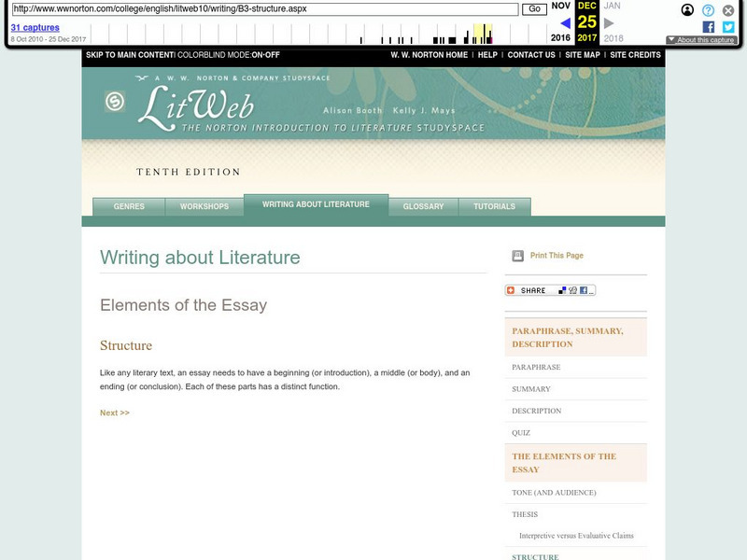Click the LitWeb title logo
This screenshot has width=747, height=560.
pyautogui.click(x=196, y=107)
